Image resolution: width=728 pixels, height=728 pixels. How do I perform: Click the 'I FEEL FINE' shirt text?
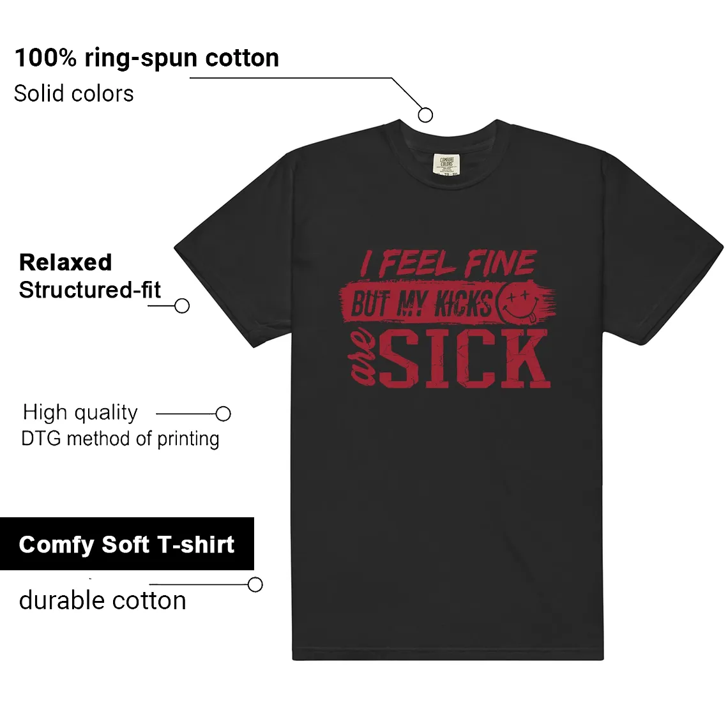[x=448, y=263]
